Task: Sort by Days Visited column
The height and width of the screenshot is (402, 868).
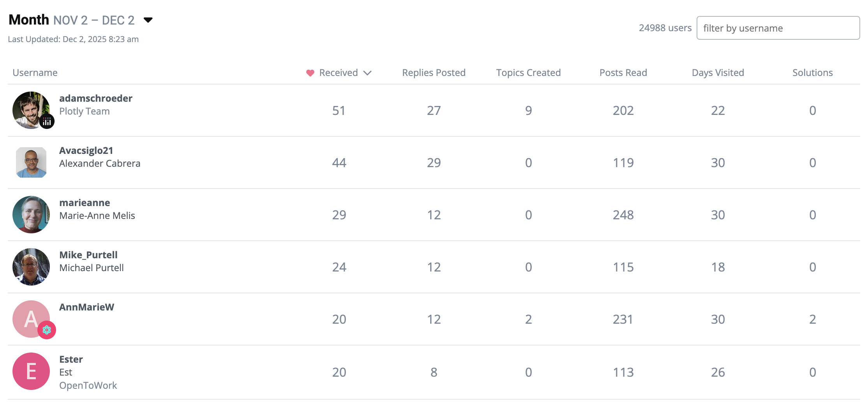Action: pos(718,73)
